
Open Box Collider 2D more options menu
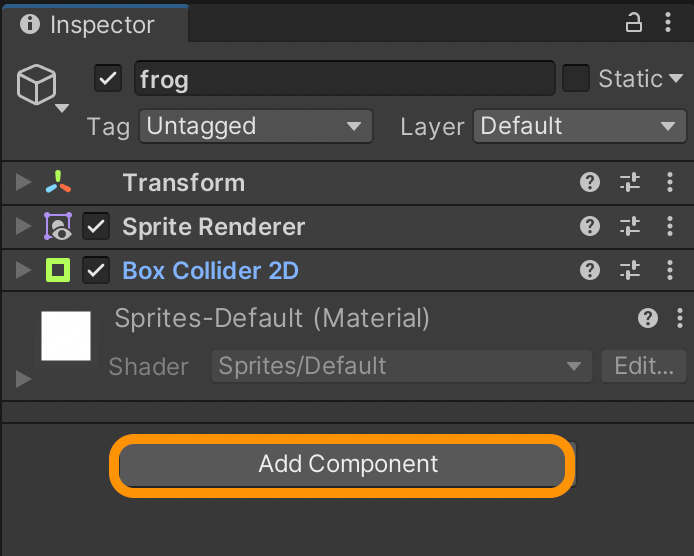pos(669,270)
